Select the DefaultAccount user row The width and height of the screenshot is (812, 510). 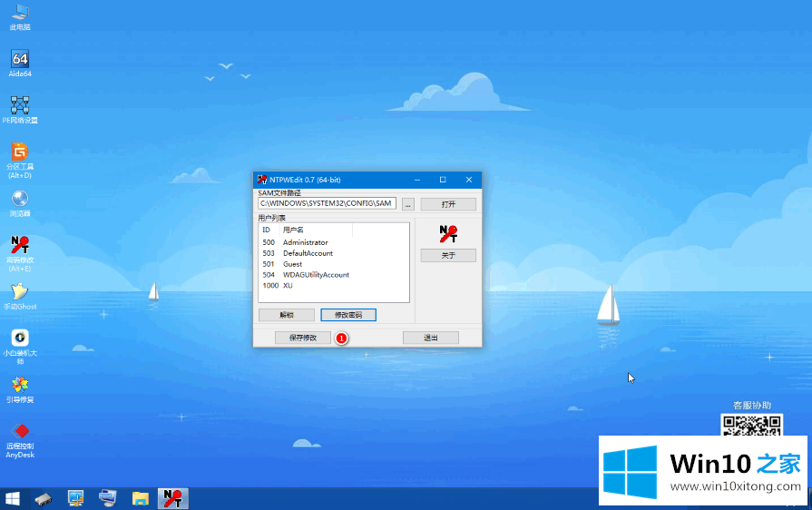(x=334, y=253)
